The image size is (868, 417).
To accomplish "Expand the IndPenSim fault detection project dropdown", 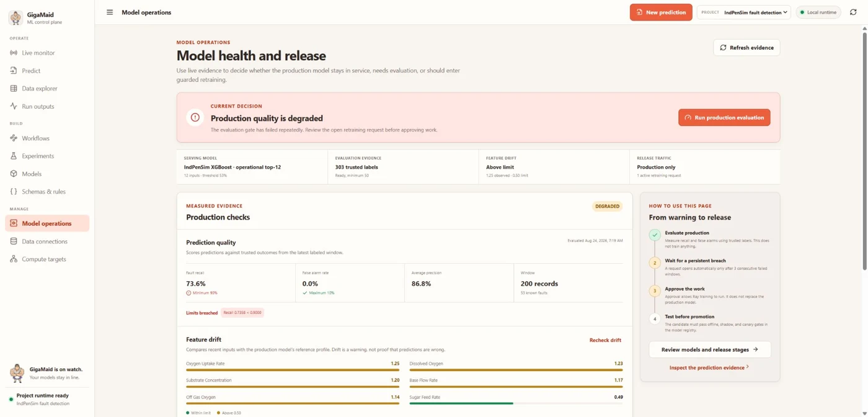I will tap(744, 12).
